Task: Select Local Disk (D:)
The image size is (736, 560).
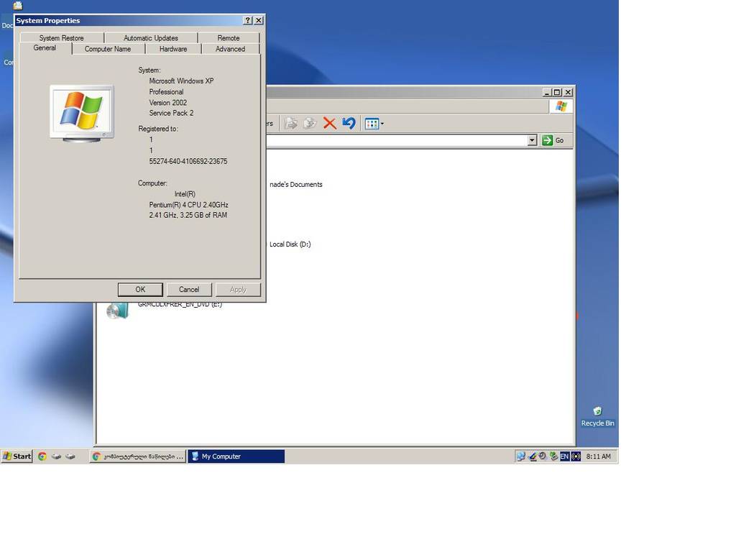Action: click(290, 244)
